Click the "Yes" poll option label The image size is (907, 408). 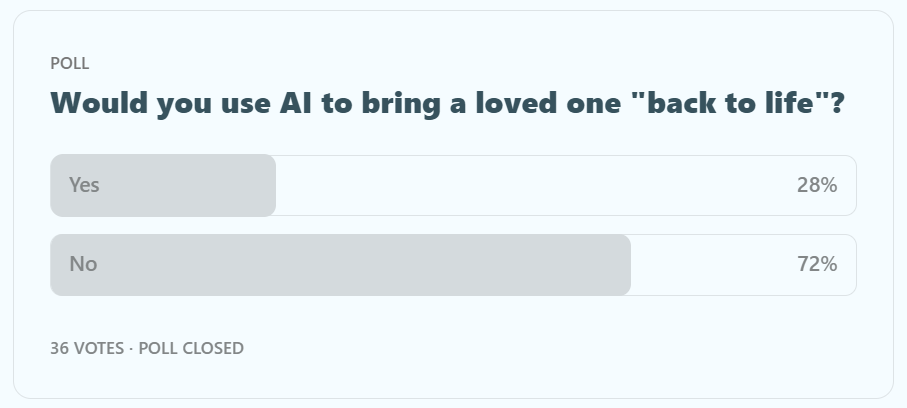[x=84, y=185]
